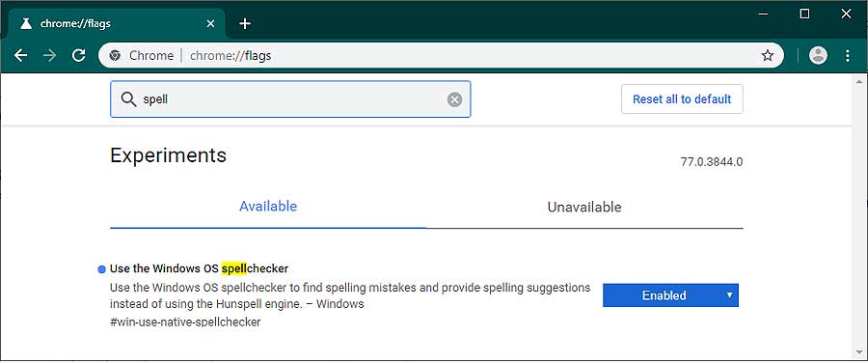The image size is (868, 364).
Task: Click the site info Chrome icon in the address bar
Action: pyautogui.click(x=115, y=55)
